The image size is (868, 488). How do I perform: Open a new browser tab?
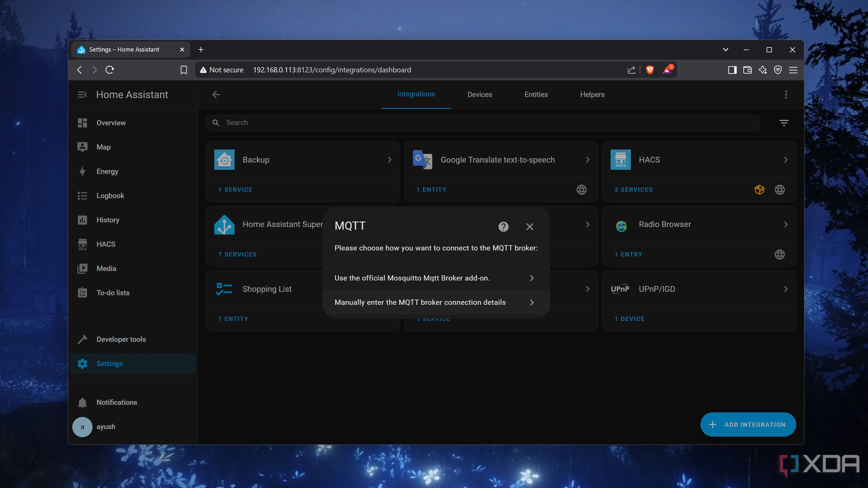tap(201, 49)
